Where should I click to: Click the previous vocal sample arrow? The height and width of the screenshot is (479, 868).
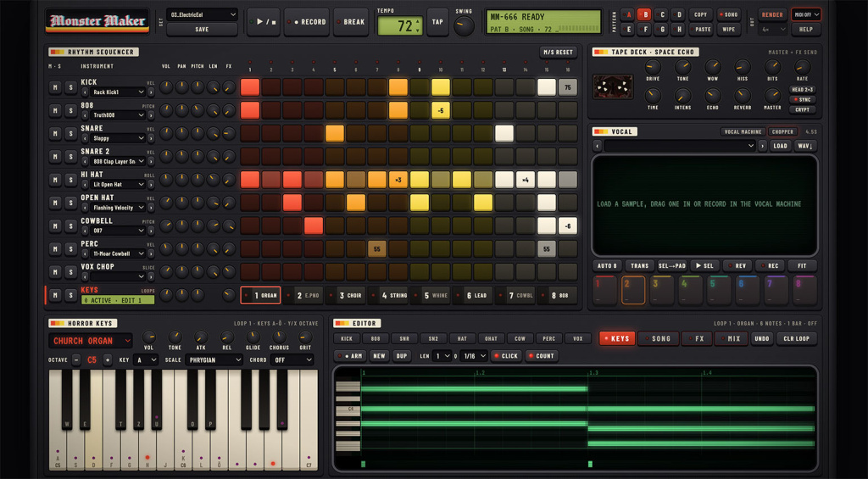(x=598, y=146)
